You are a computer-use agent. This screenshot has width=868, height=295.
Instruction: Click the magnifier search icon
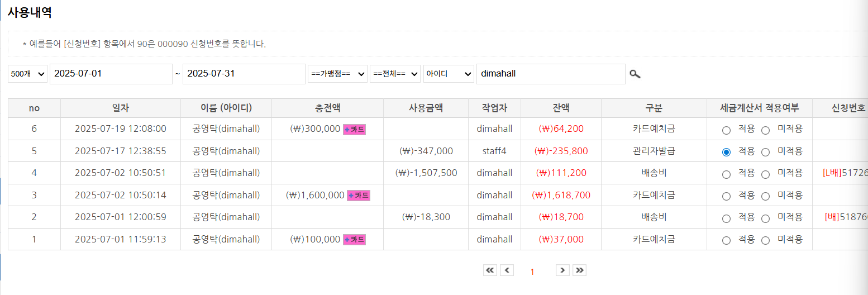pos(635,74)
